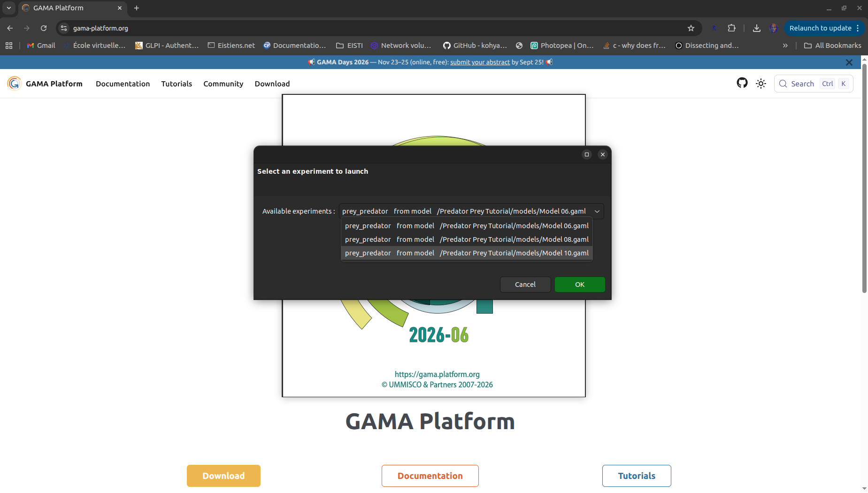
Task: Open the EISTI bookmarks folder
Action: [x=350, y=46]
